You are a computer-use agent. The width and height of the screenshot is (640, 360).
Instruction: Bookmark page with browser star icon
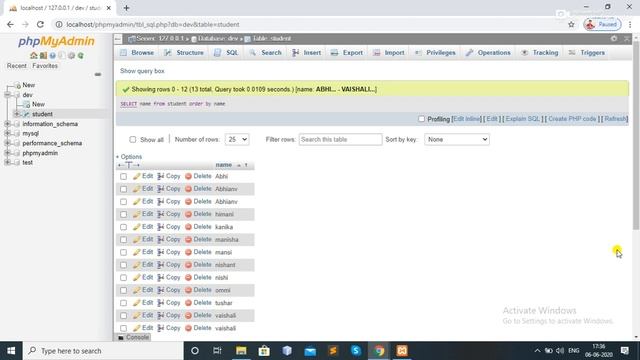(571, 24)
